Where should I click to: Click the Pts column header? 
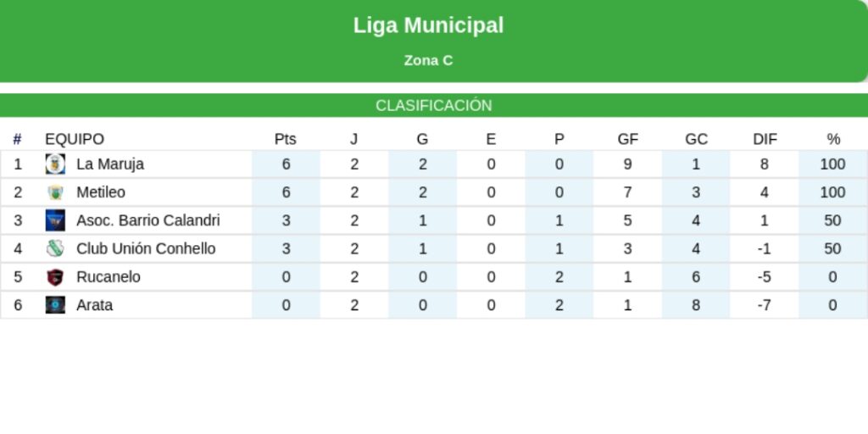click(286, 139)
